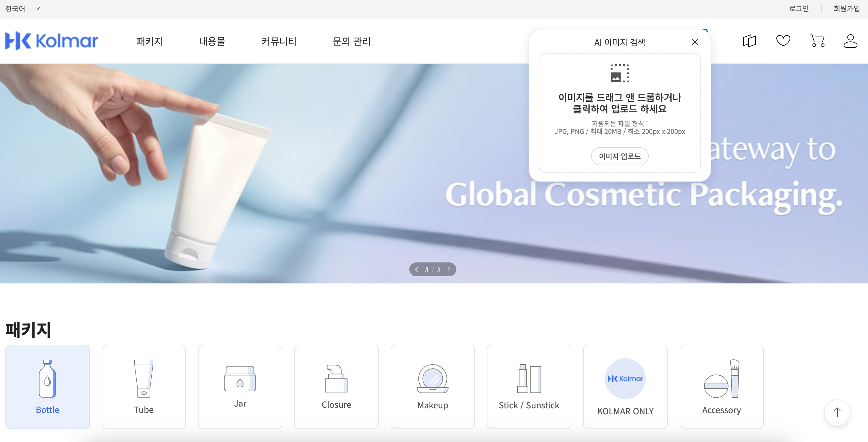Close the AI image search popup
Viewport: 868px width, 442px height.
(x=695, y=42)
